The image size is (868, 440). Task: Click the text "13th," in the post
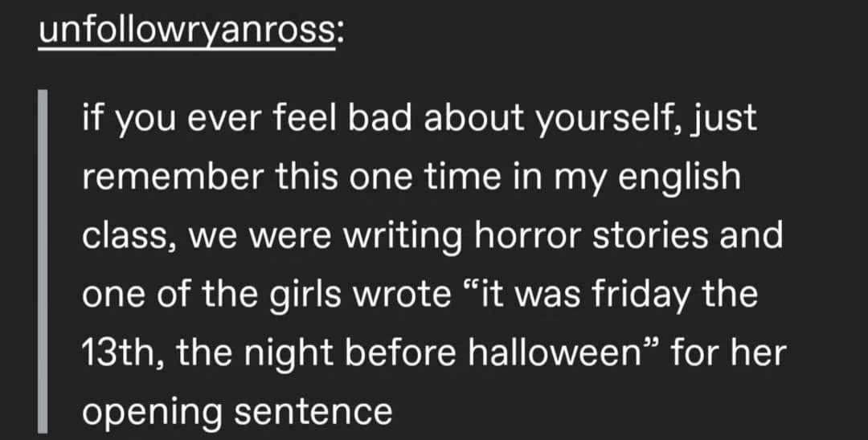tap(119, 353)
